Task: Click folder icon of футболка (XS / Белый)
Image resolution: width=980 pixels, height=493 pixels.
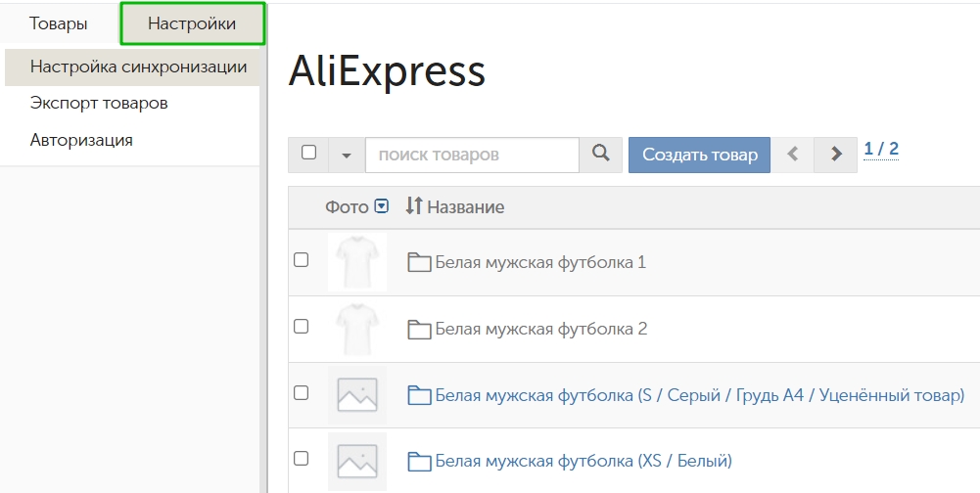Action: [419, 462]
